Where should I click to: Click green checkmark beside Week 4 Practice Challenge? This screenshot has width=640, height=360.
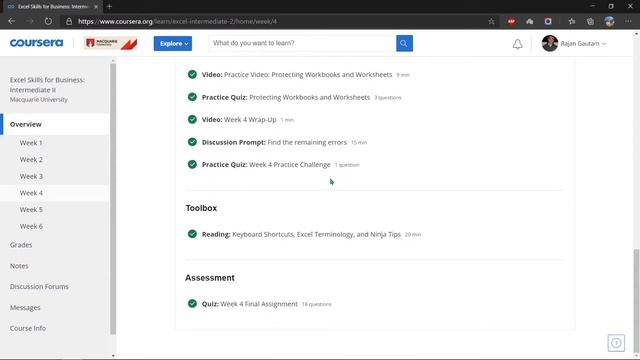[192, 164]
